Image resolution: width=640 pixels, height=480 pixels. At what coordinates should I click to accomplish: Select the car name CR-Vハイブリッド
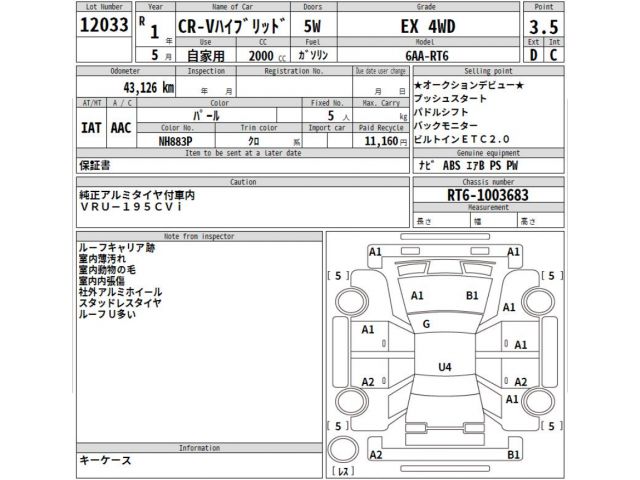[232, 26]
